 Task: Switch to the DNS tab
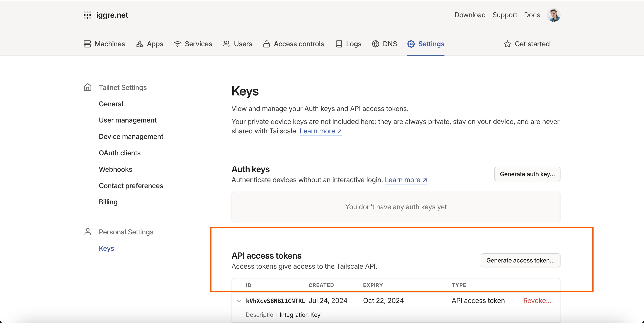click(384, 44)
